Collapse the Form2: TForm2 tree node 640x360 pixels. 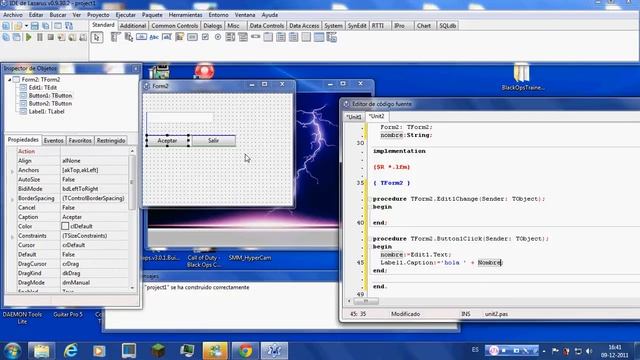coord(9,80)
